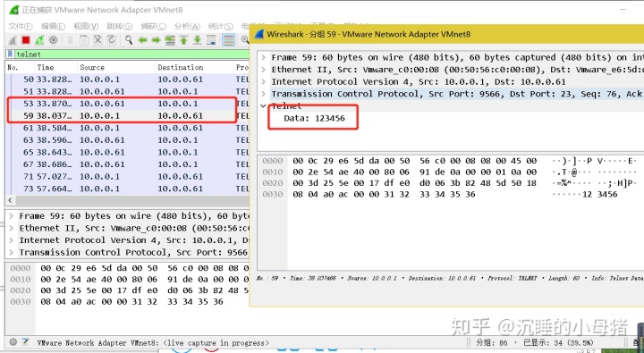
Task: Expand Transmission Control Protocol in main window
Action: pos(12,252)
